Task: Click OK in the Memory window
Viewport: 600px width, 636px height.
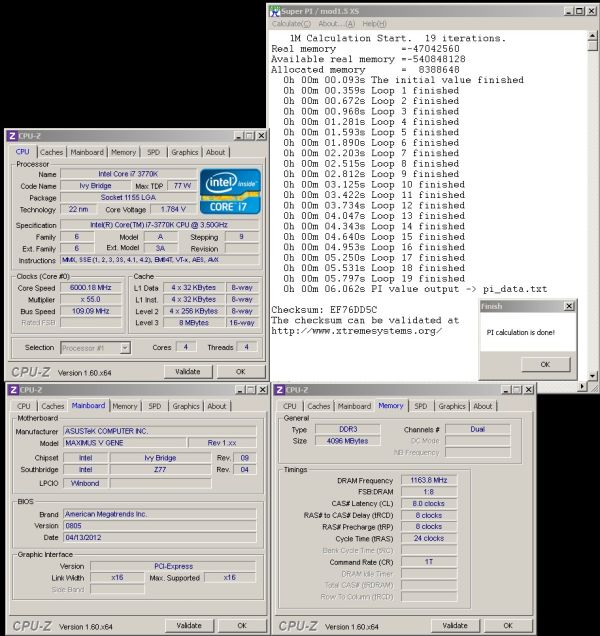Action: click(x=508, y=625)
